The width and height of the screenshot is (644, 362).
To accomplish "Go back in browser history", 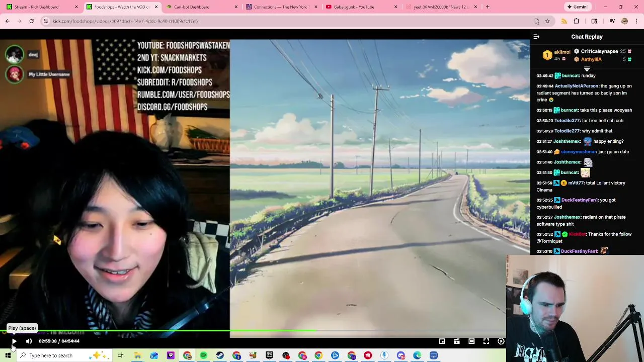I will pyautogui.click(x=8, y=21).
